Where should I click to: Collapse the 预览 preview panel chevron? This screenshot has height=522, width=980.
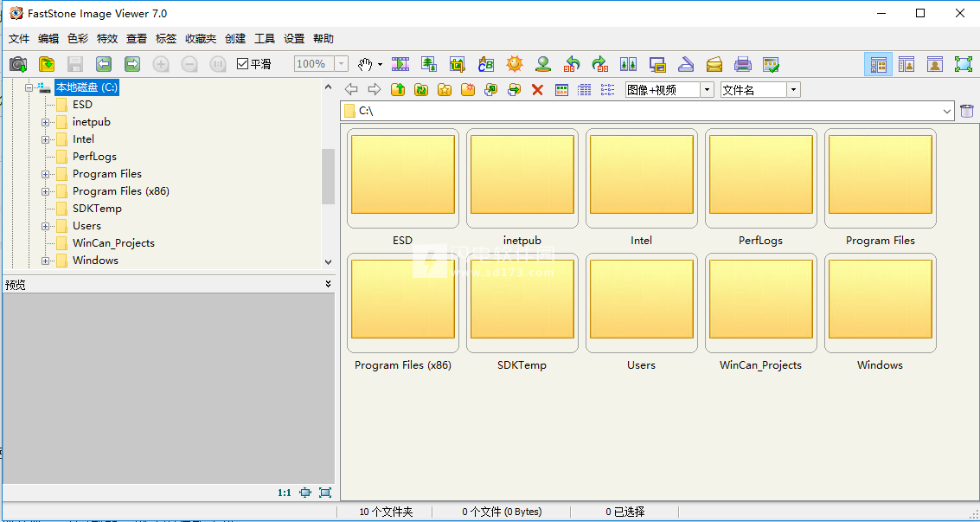point(328,284)
